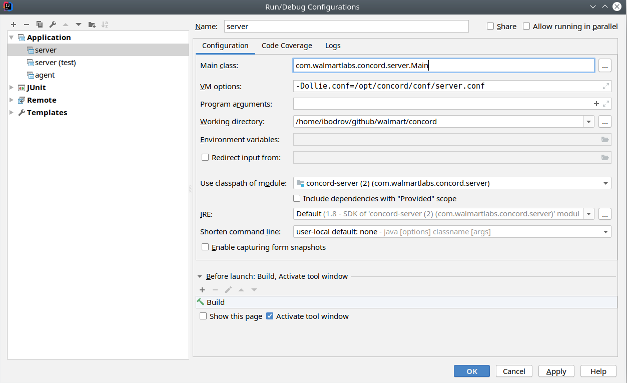This screenshot has height=383, width=627.
Task: Switch to the Logs tab
Action: (x=333, y=46)
